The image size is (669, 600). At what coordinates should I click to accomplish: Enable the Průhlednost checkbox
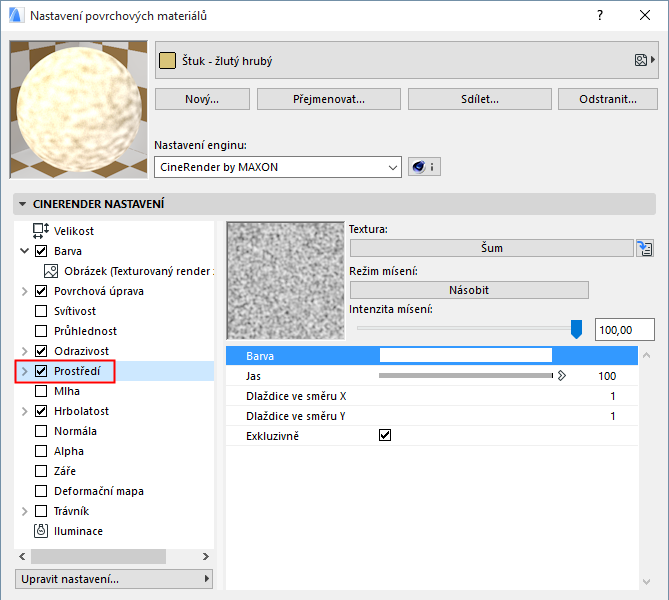pos(41,331)
